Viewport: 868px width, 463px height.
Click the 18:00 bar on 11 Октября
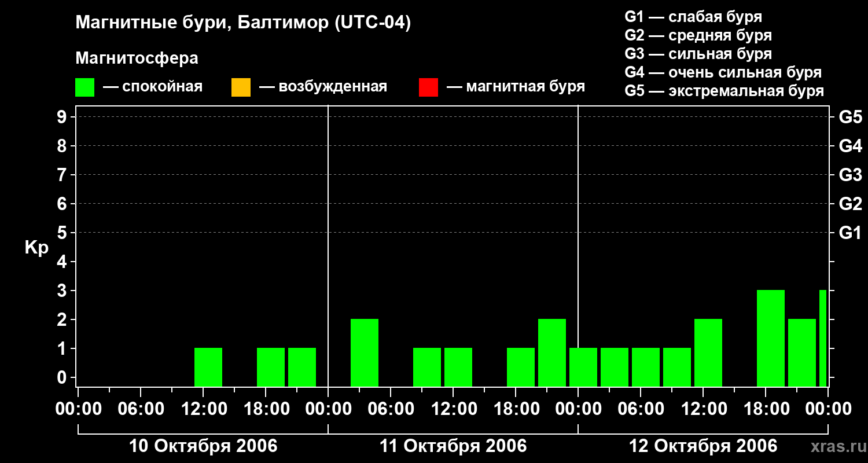click(x=521, y=367)
